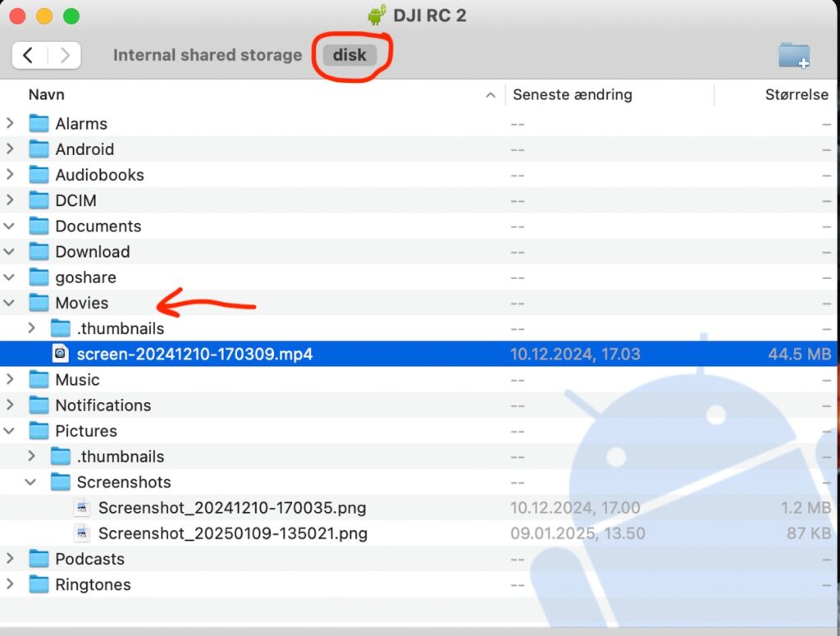This screenshot has height=636, width=840.
Task: Go forward with the right arrow button
Action: pos(65,55)
